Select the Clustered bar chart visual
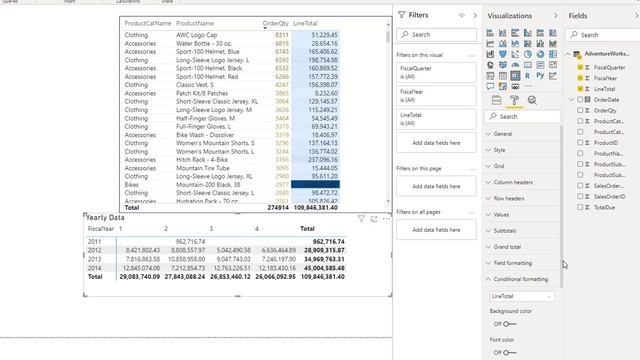This screenshot has height=360, width=640. tap(515, 33)
